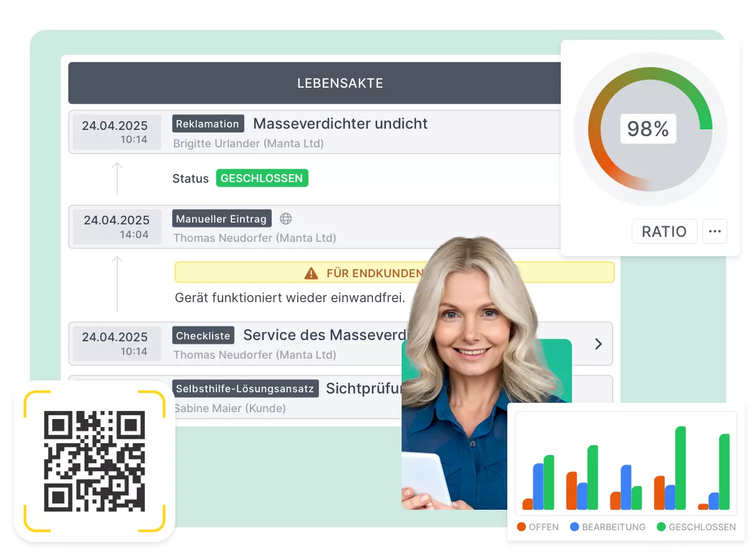Click the Status label
The height and width of the screenshot is (557, 756).
(190, 178)
